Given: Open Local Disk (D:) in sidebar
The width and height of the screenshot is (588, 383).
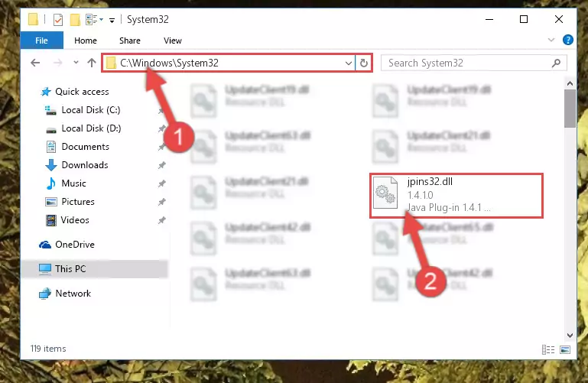Looking at the screenshot, I should point(91,128).
